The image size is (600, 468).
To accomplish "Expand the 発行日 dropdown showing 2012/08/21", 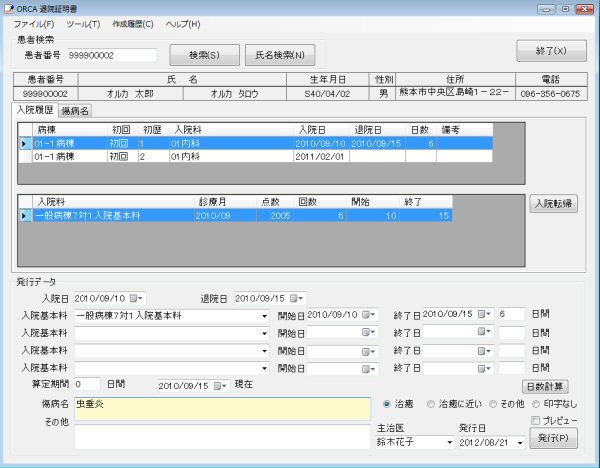I will (520, 443).
